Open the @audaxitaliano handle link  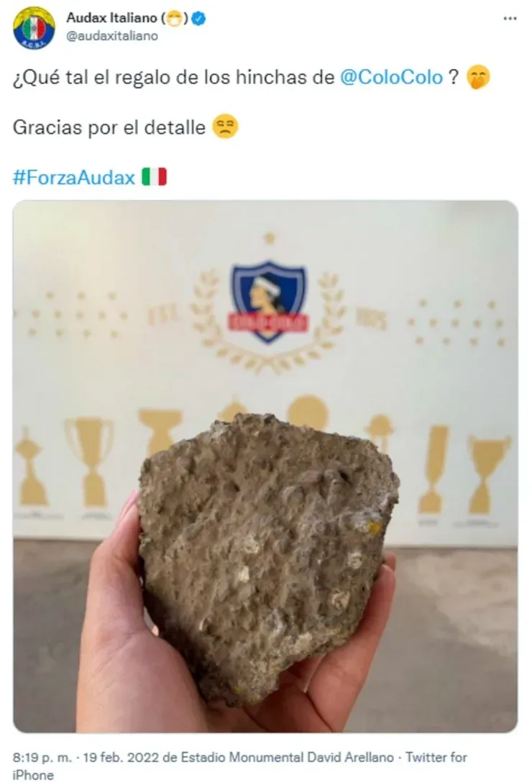[112, 36]
